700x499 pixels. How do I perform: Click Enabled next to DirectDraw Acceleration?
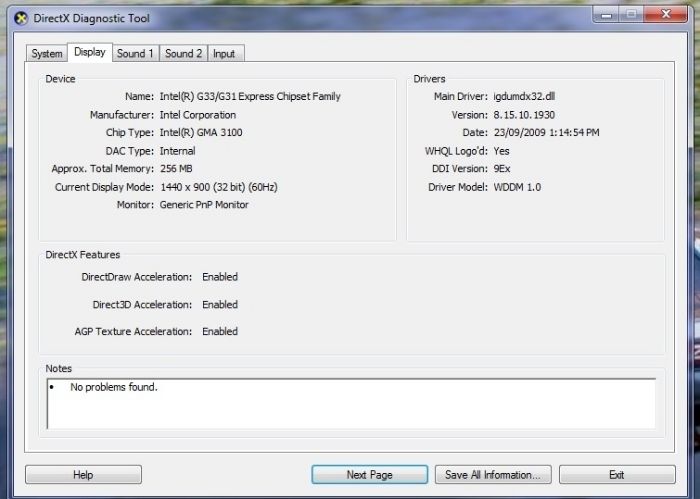pyautogui.click(x=220, y=277)
